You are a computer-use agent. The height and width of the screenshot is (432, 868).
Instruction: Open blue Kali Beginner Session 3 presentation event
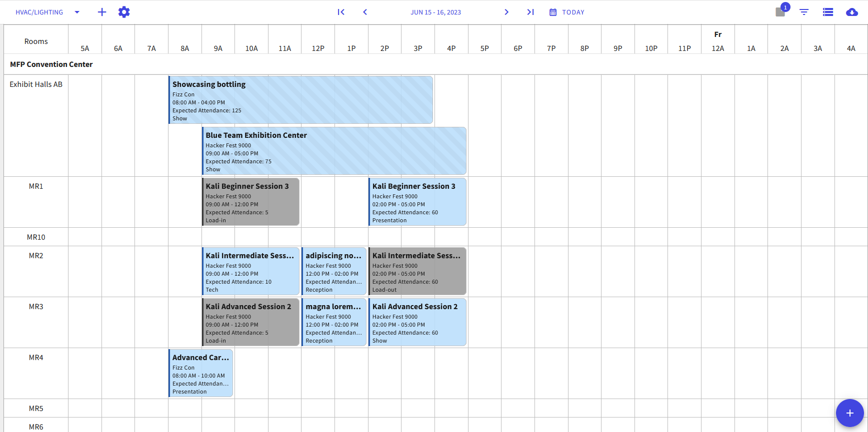point(417,202)
